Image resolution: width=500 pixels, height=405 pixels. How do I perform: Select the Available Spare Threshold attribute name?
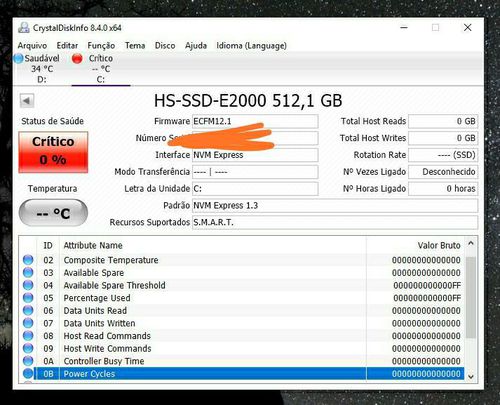[114, 285]
